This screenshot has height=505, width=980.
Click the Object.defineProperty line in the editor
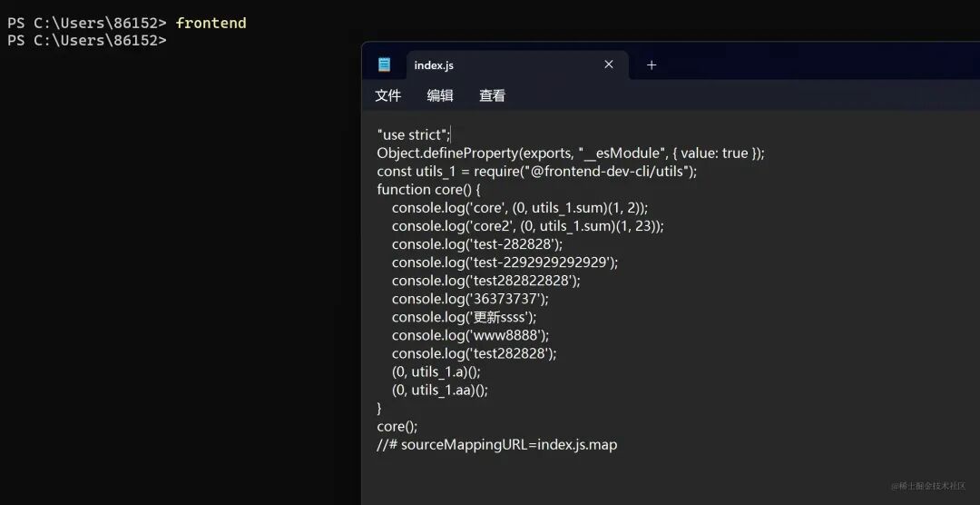[571, 153]
